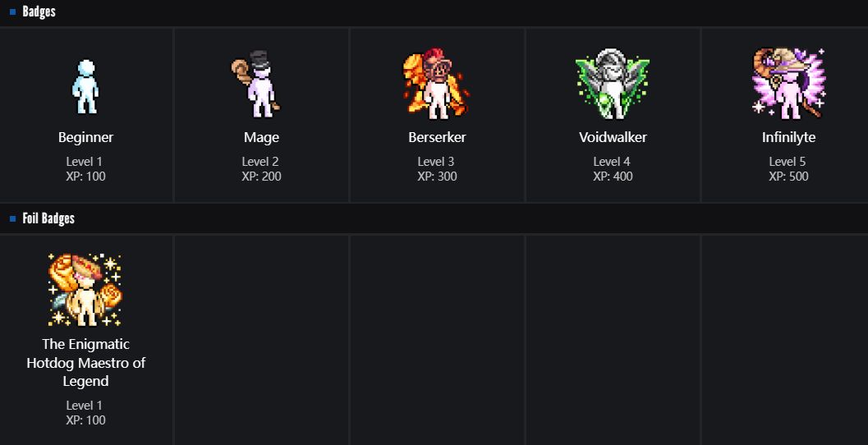Click the Beginner badge character icon

[85, 86]
